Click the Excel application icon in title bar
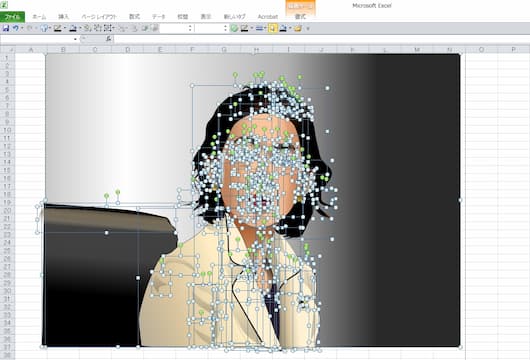This screenshot has width=530, height=360. [4, 5]
